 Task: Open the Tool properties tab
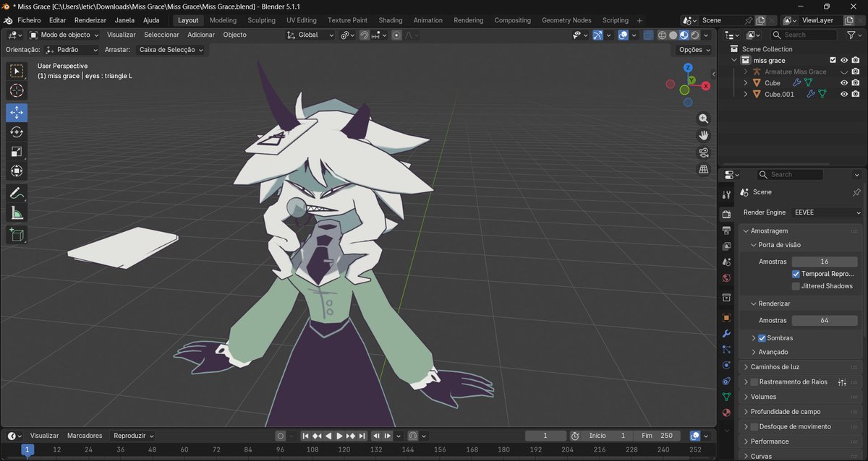coord(727,195)
